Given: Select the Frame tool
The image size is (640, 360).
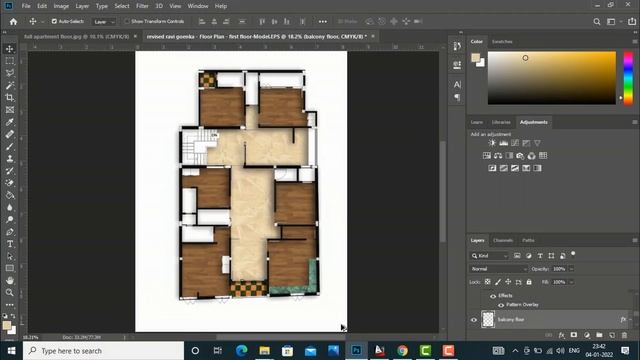Looking at the screenshot, I should click(10, 110).
